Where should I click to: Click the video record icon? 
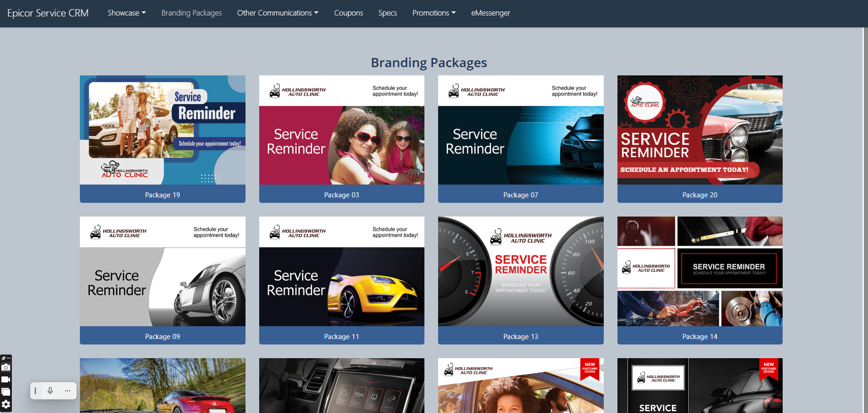(5, 379)
